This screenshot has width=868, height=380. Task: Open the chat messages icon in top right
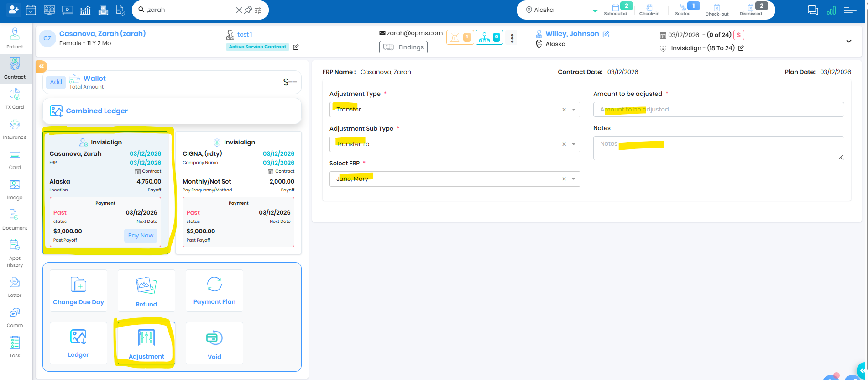813,10
